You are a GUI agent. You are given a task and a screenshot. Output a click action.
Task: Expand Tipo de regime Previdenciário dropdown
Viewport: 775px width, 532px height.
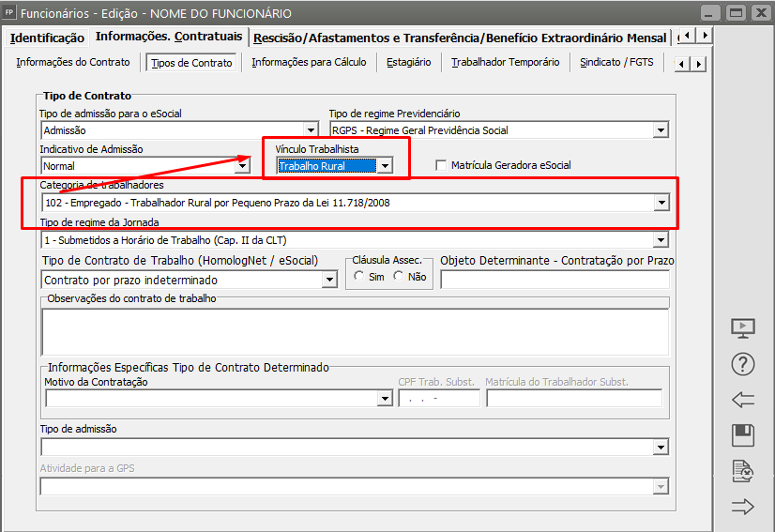pos(661,130)
